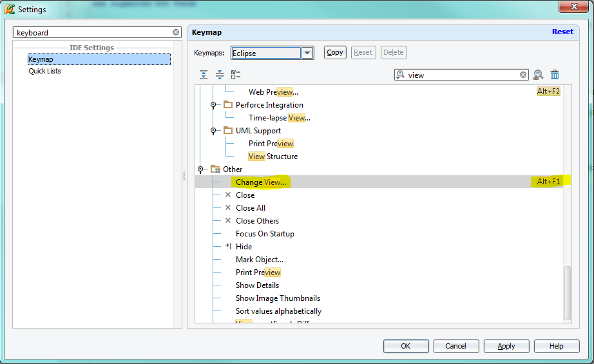Click the Cancel button
The width and height of the screenshot is (594, 364).
click(455, 346)
